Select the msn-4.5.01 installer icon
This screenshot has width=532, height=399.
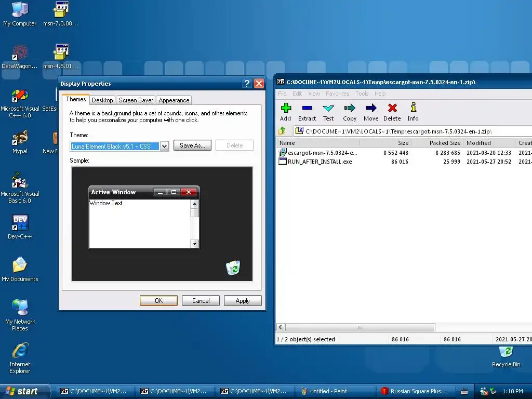coord(61,56)
